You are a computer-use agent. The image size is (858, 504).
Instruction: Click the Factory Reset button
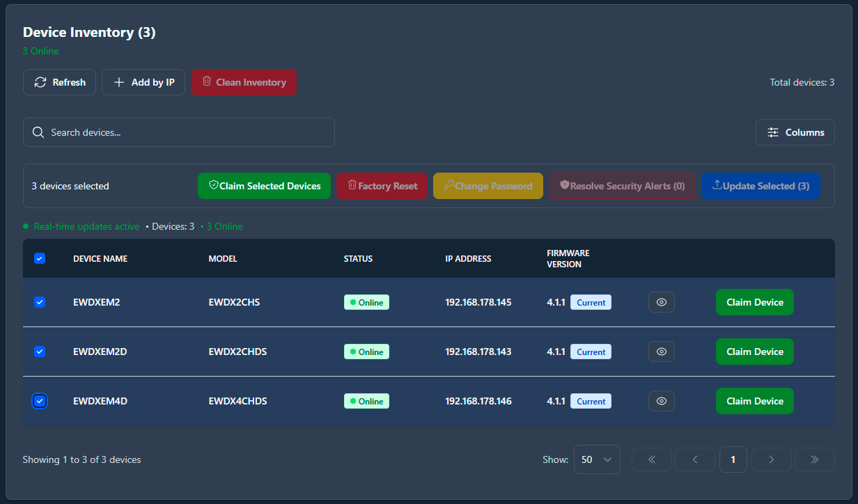pyautogui.click(x=382, y=186)
